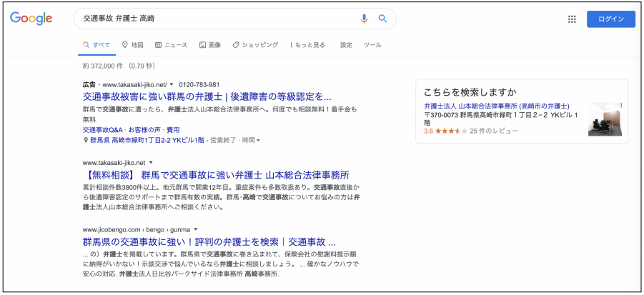Open the 交通事故Q&A sitelink
This screenshot has height=295, width=644.
pyautogui.click(x=103, y=130)
